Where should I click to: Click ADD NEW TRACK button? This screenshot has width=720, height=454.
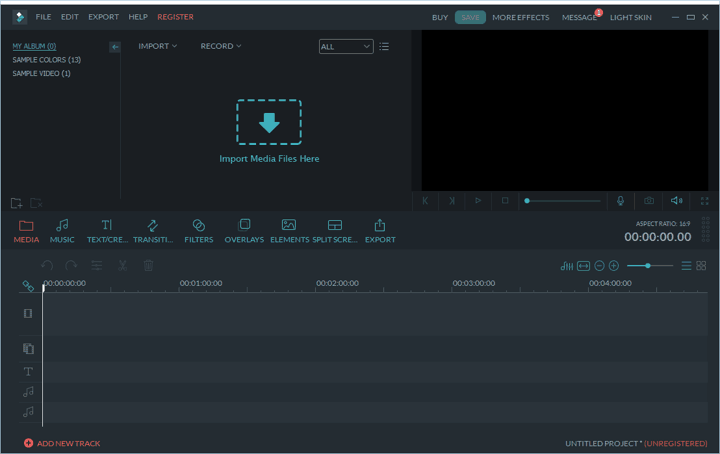62,443
